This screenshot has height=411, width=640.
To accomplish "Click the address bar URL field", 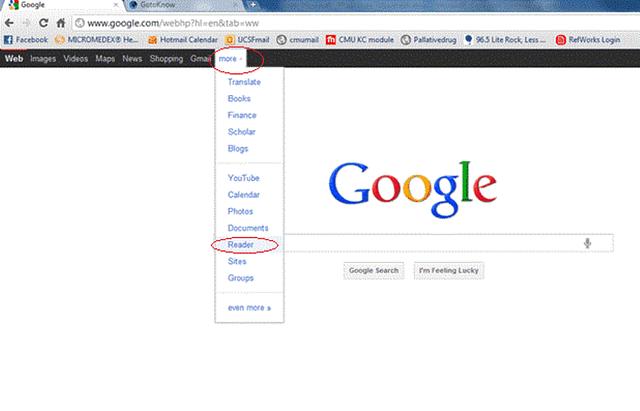I will tap(355, 23).
